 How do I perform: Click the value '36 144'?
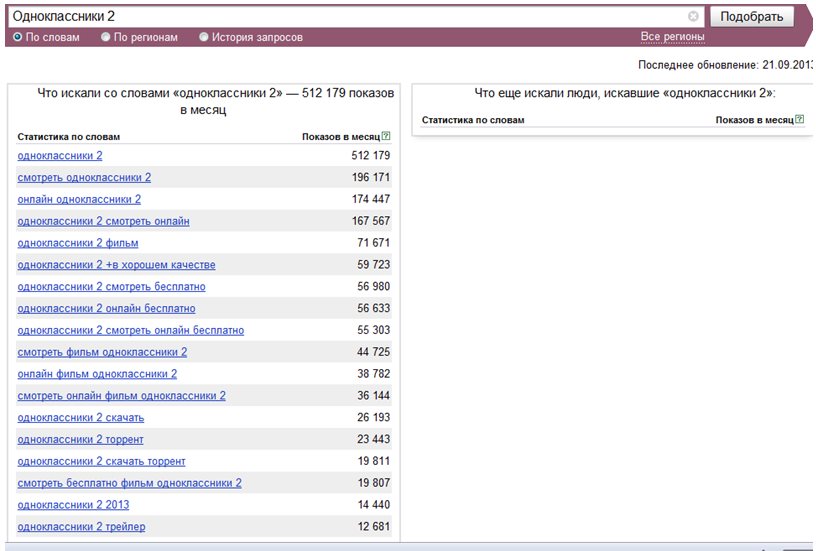(x=374, y=396)
